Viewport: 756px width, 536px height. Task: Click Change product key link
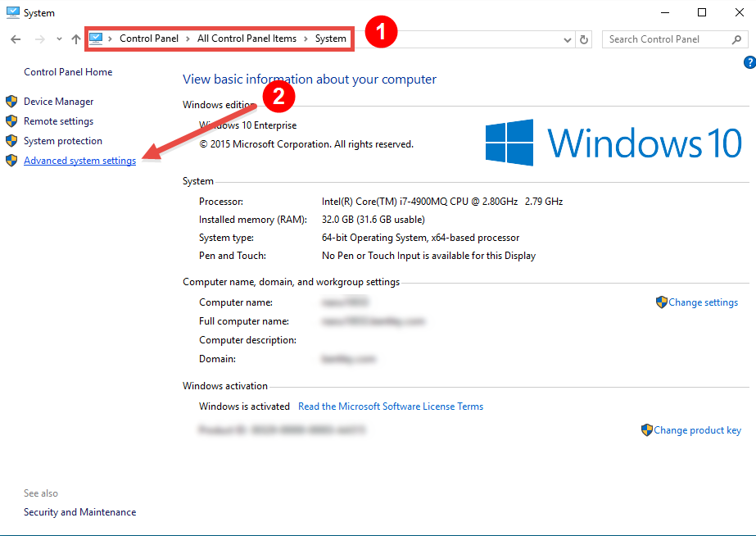point(697,430)
